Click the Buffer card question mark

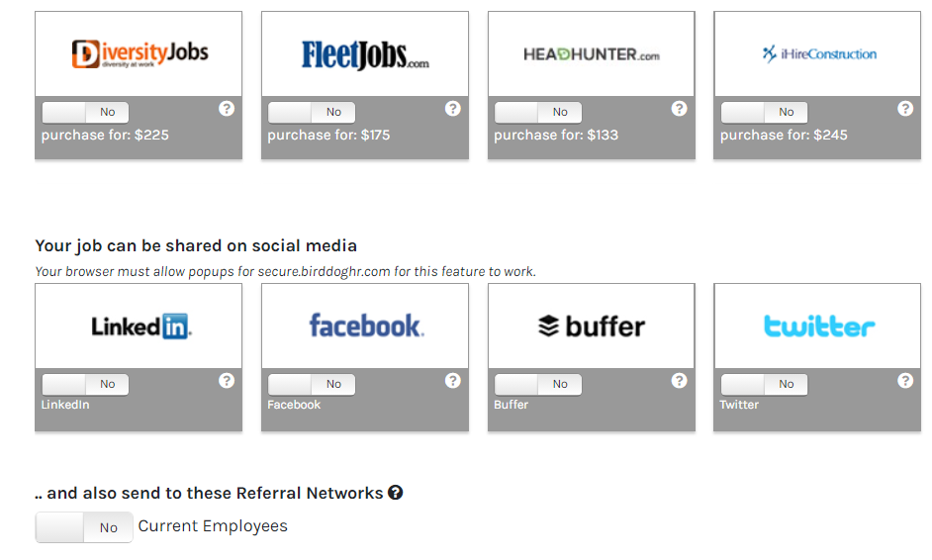click(679, 381)
